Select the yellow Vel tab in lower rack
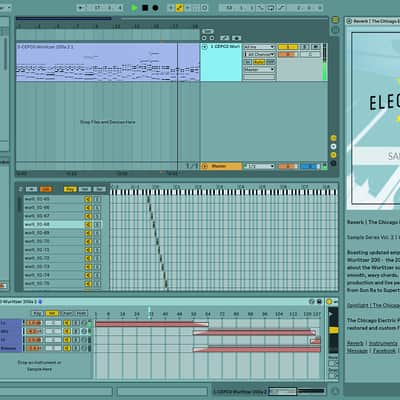400x400 pixels. pyautogui.click(x=52, y=314)
